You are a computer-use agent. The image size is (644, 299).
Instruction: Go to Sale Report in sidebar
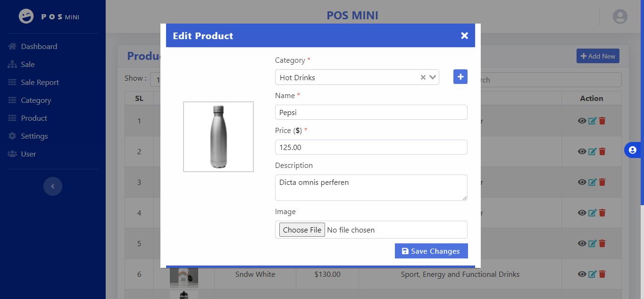coord(40,82)
